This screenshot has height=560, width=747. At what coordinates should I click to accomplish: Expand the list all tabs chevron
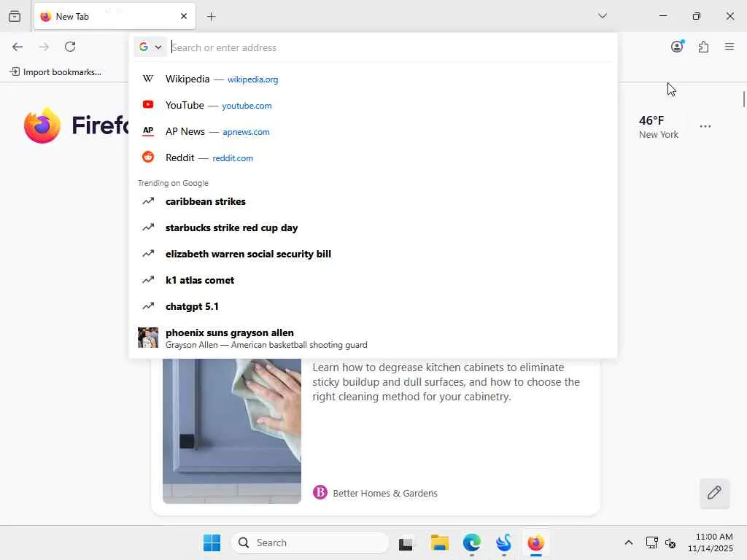point(602,16)
